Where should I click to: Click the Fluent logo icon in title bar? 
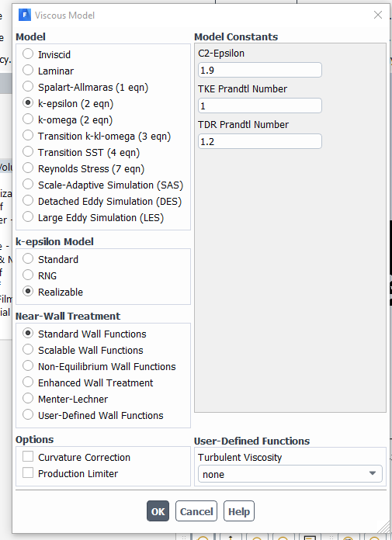tap(25, 16)
